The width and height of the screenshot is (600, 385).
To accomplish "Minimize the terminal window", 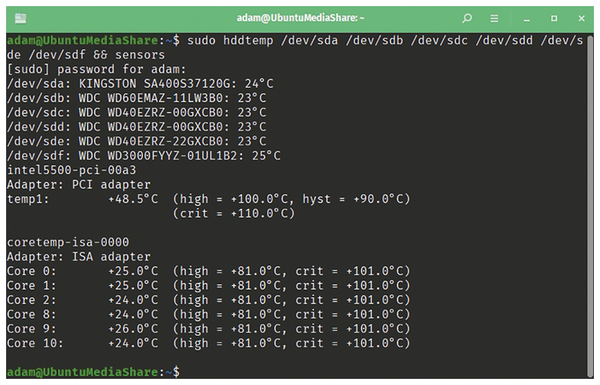I will click(x=527, y=18).
